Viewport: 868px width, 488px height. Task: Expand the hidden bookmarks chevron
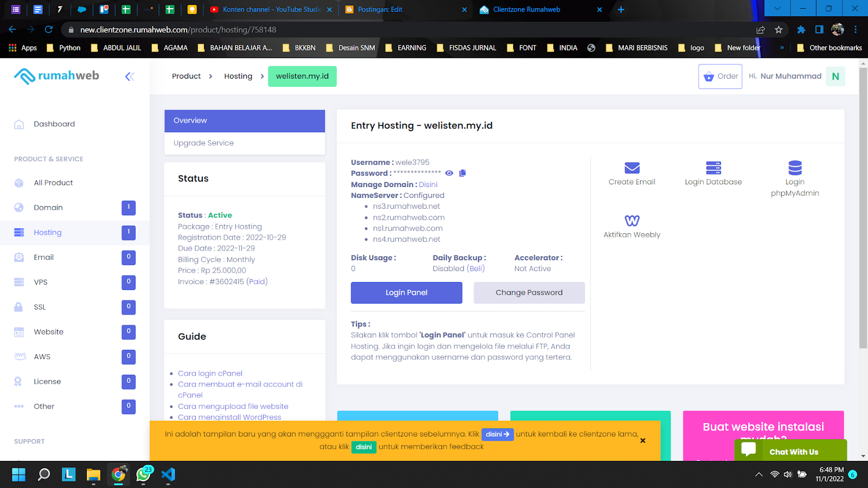tap(782, 48)
